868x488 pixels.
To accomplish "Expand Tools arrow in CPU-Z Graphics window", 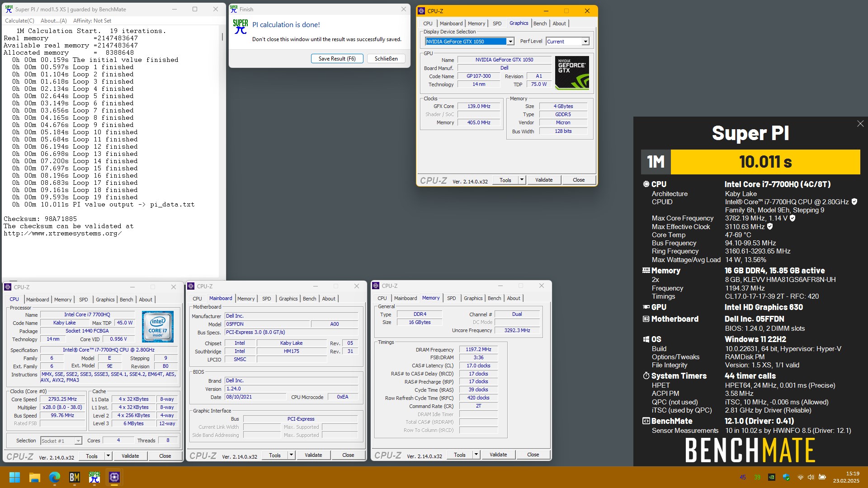I will pos(522,180).
